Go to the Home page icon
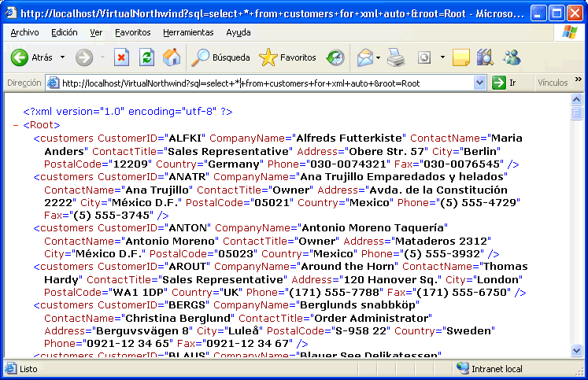588x380 pixels. click(172, 57)
